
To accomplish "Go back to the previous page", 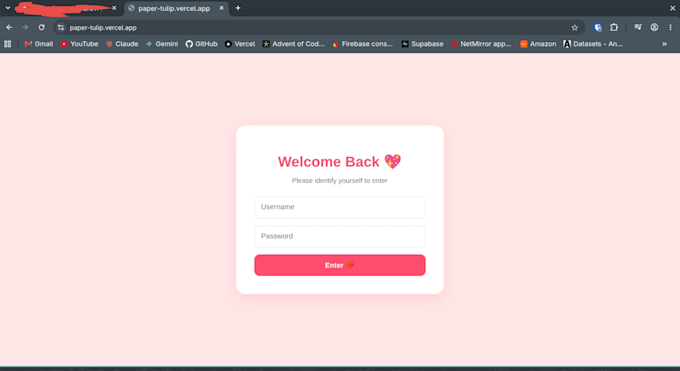I will coord(9,27).
